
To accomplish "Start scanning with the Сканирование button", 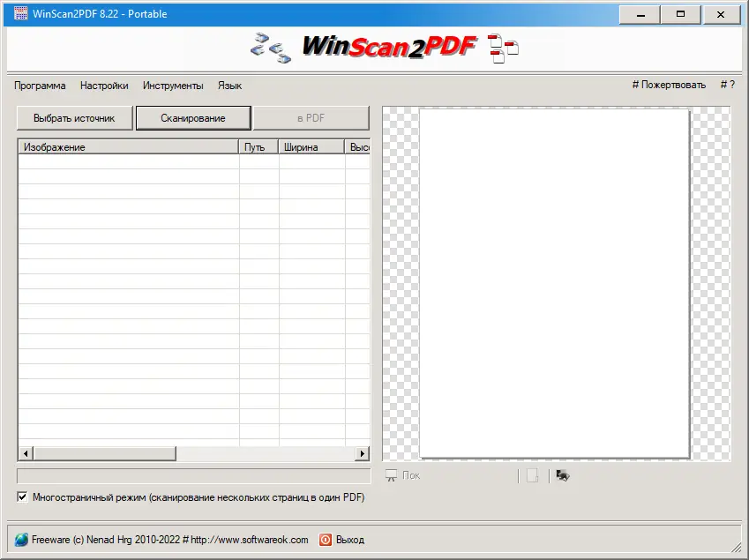I will [193, 118].
